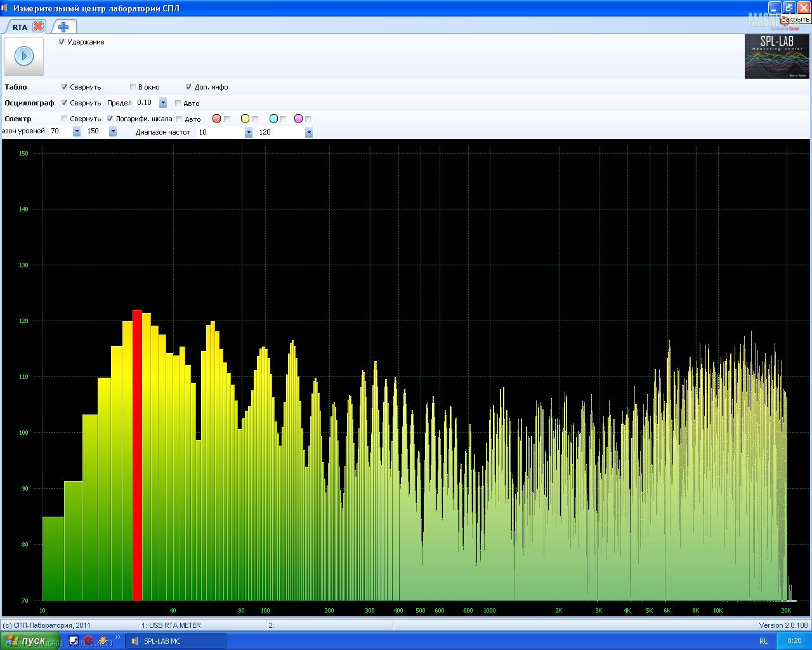
Task: Click the taskbar clock showing 0:20
Action: (x=794, y=641)
